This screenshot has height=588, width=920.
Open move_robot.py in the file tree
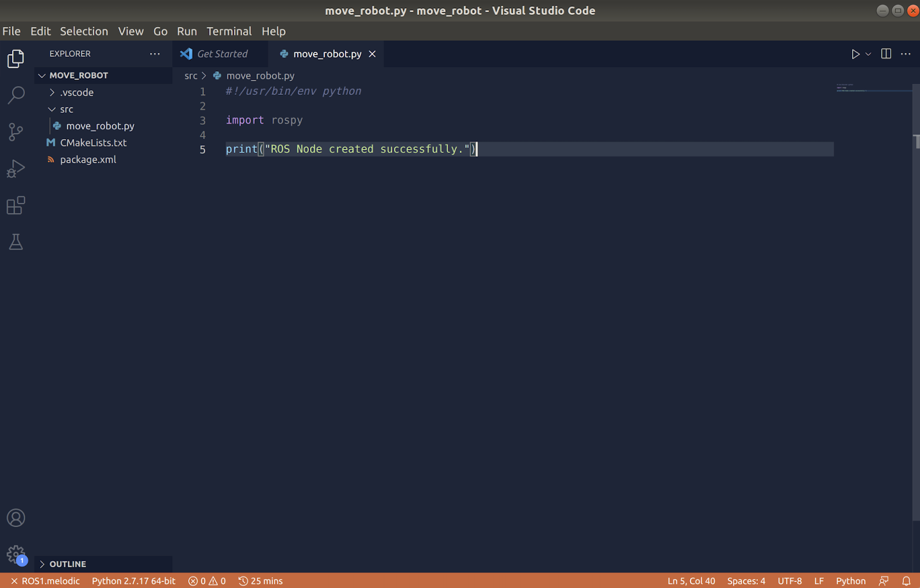[x=103, y=126]
